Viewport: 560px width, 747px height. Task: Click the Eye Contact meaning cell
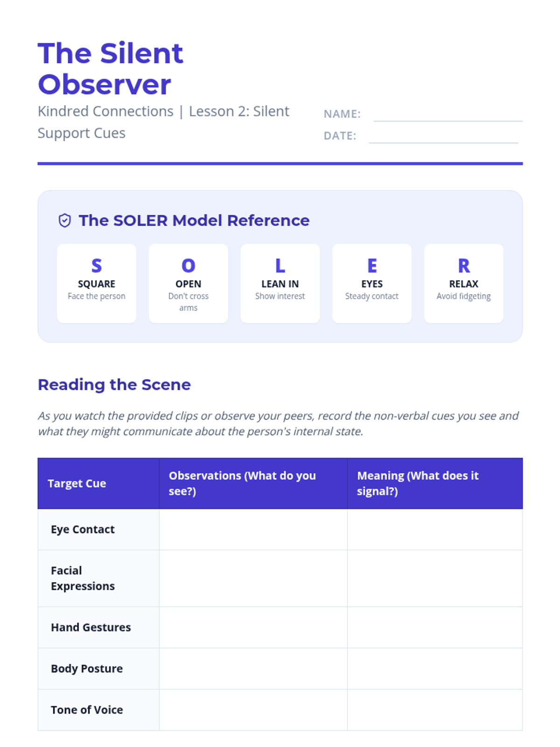point(435,529)
